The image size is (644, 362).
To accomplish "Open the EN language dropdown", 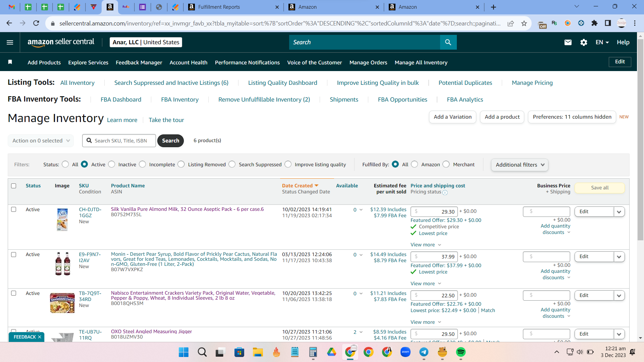I will [602, 42].
